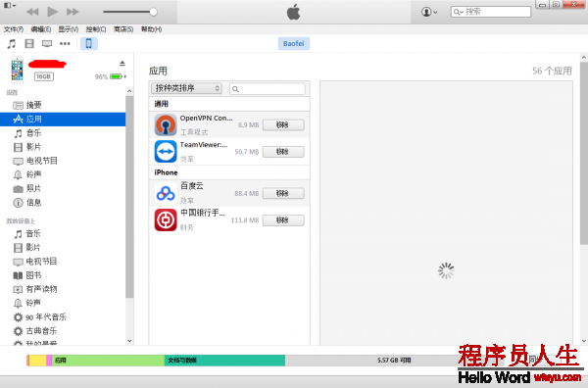Open the 显示(V) menu
Viewport: 588px width, 388px height.
(69, 29)
